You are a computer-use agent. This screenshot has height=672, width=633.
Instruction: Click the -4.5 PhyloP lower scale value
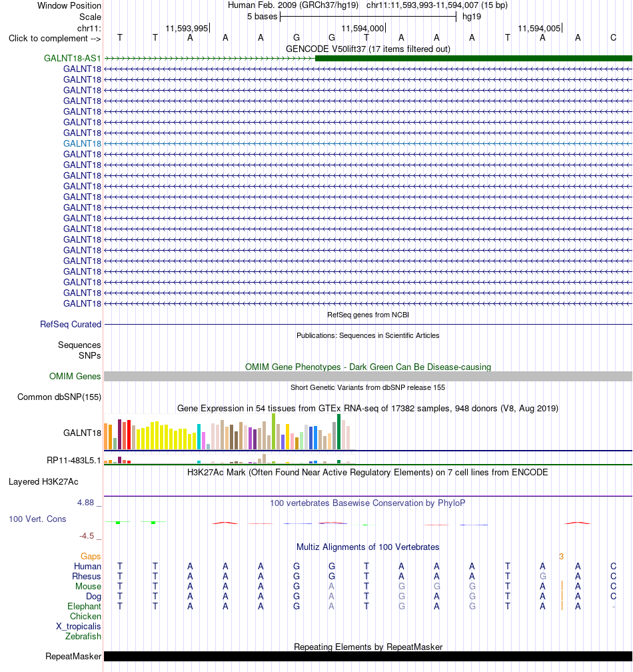87,536
